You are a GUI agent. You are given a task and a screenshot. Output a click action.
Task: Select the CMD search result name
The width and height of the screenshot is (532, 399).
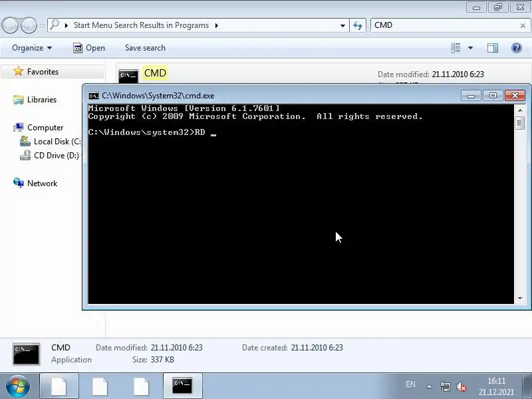(155, 73)
